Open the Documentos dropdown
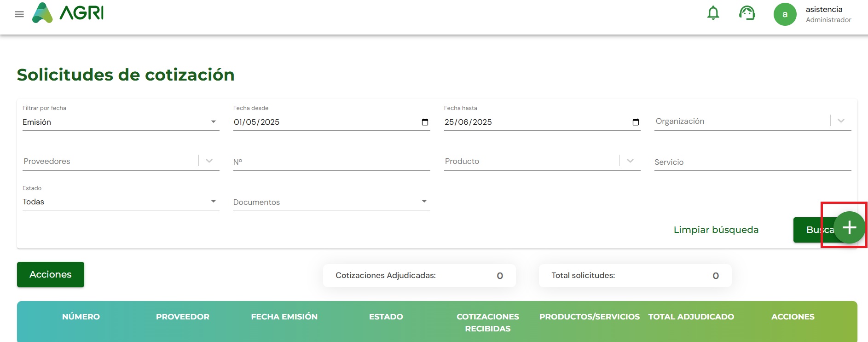Viewport: 868px width, 342px height. (331, 202)
